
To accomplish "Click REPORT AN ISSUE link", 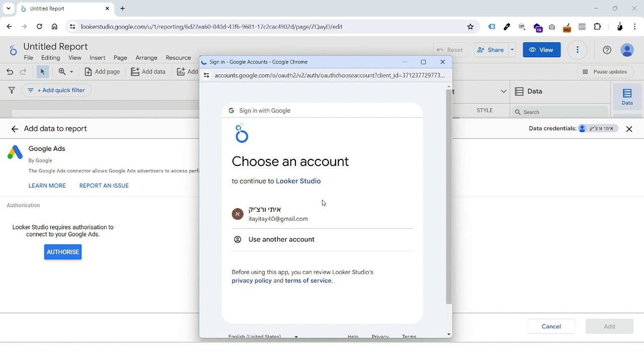I will [x=104, y=186].
